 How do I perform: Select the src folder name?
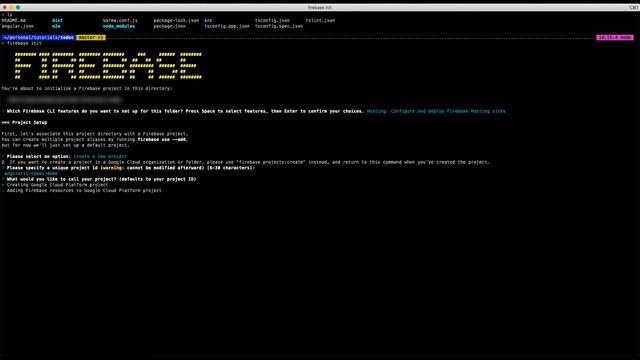(x=208, y=20)
